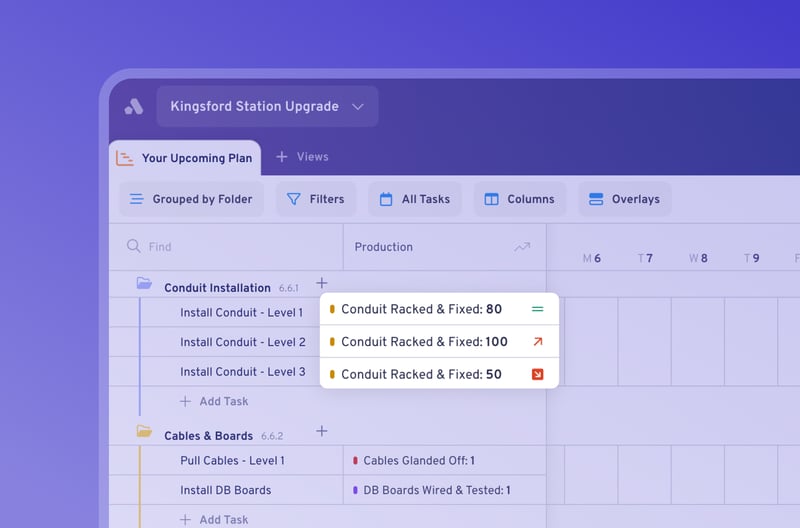Image resolution: width=800 pixels, height=528 pixels.
Task: Add item with plus beside Conduit Installation
Action: (x=322, y=283)
